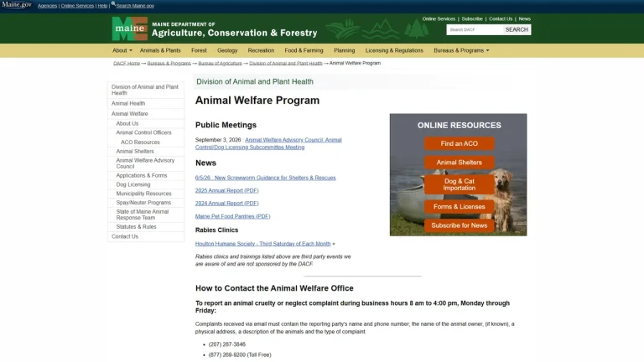This screenshot has height=362, width=644.
Task: Go to DACF Home breadcrumb
Action: tap(127, 63)
